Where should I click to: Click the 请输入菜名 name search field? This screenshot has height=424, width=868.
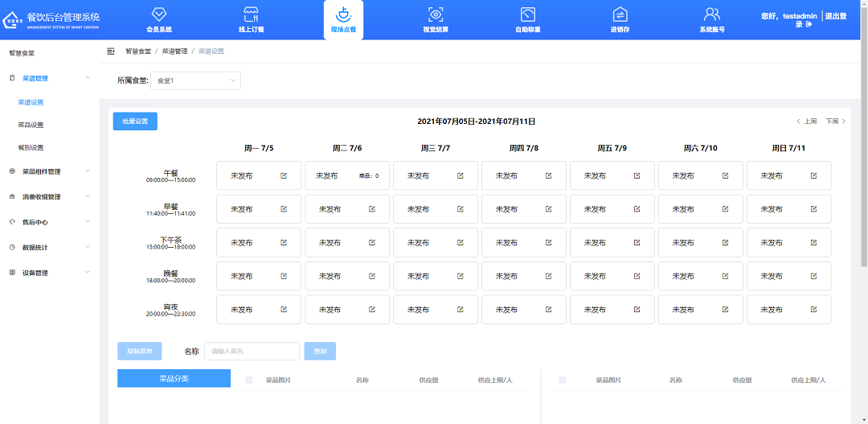coord(252,351)
